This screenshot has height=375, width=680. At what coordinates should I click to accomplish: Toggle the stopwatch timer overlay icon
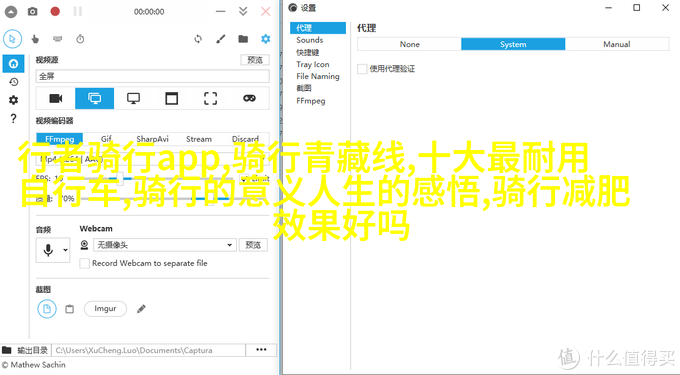[80, 39]
